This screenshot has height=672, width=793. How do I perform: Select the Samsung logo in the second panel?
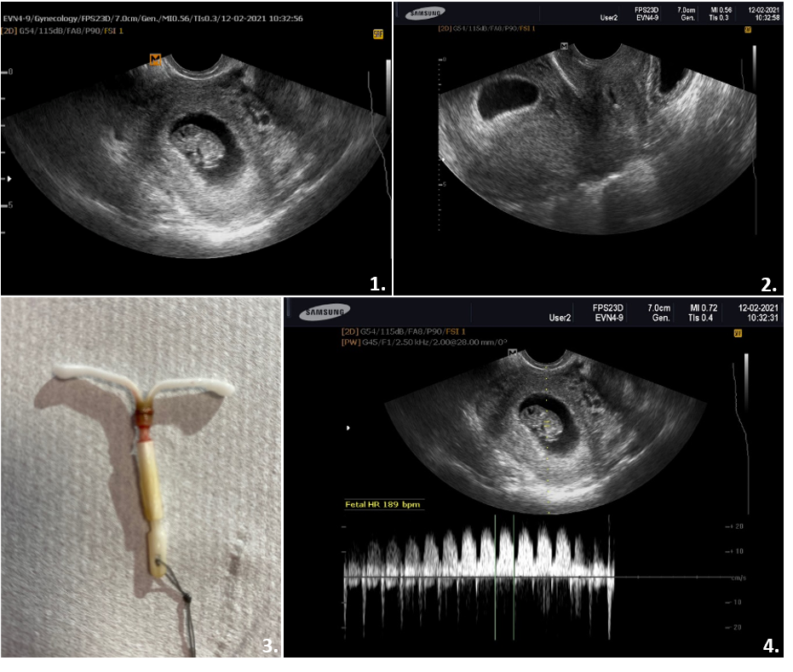425,13
